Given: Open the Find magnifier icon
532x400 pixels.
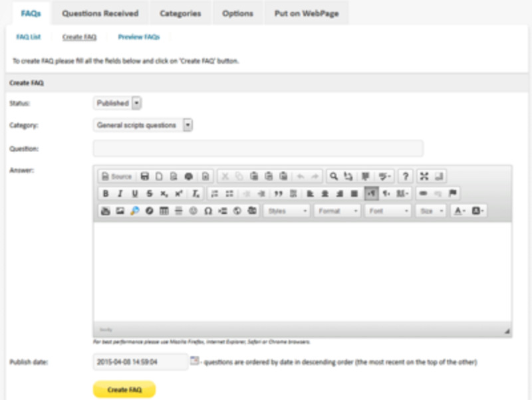Looking at the screenshot, I should tap(334, 176).
